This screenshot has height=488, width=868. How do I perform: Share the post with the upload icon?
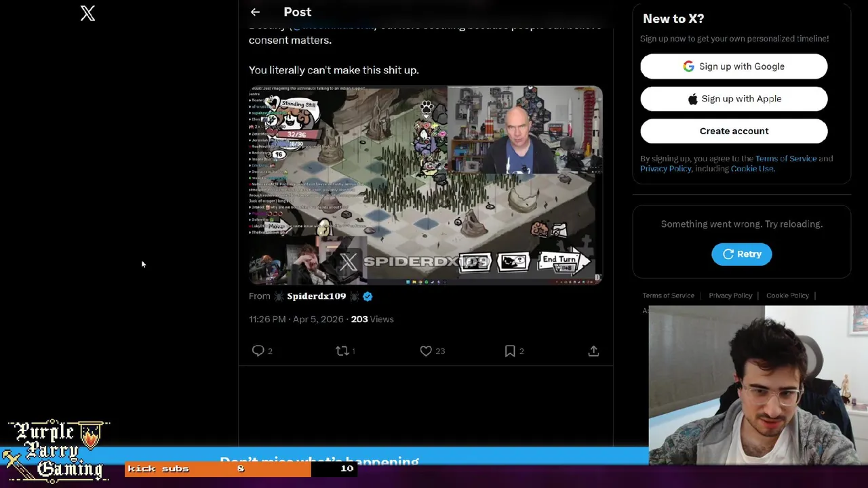[593, 350]
